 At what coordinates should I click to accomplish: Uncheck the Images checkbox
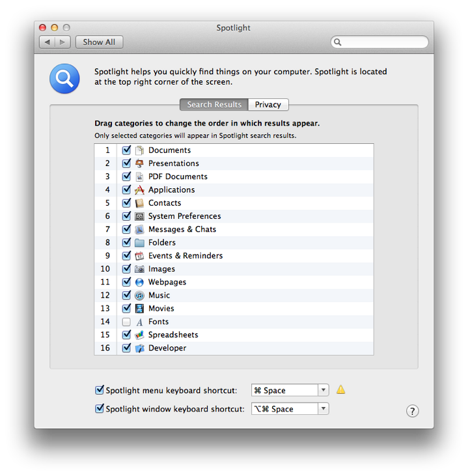coord(126,269)
